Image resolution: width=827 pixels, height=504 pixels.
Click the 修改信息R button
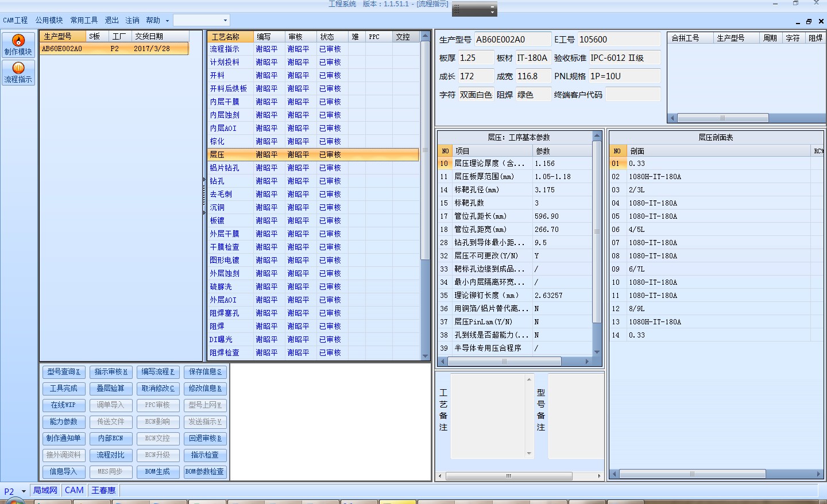coord(205,389)
